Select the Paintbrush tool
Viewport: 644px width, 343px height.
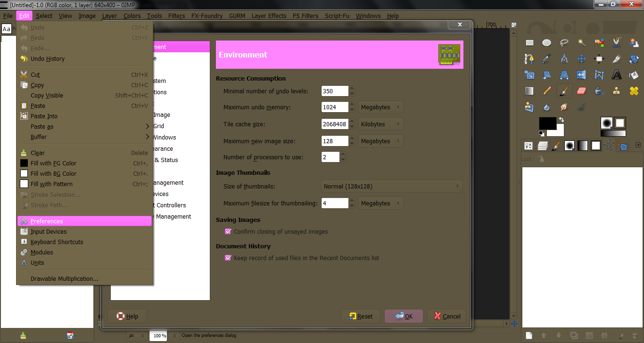(x=564, y=91)
